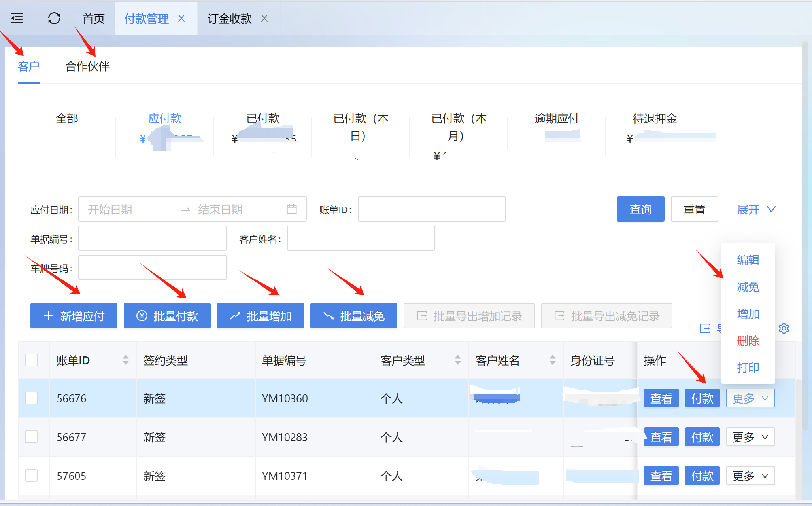Open 更多 dropdown for bill 56677

click(750, 437)
